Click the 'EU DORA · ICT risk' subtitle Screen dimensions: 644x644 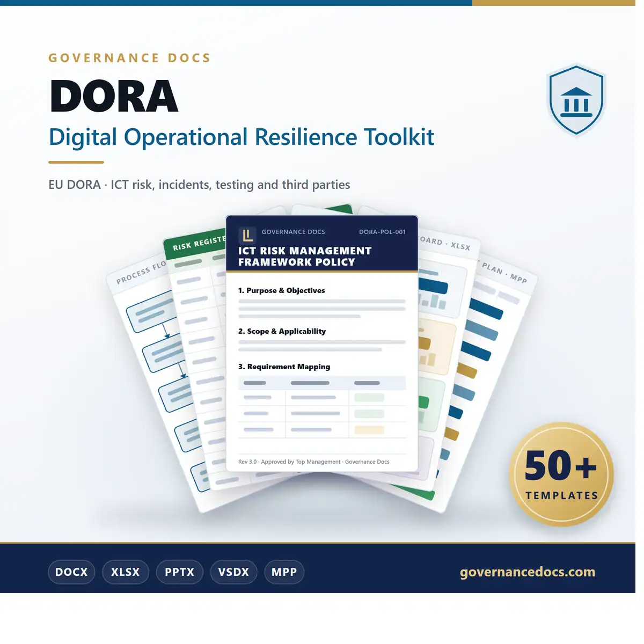tap(199, 185)
